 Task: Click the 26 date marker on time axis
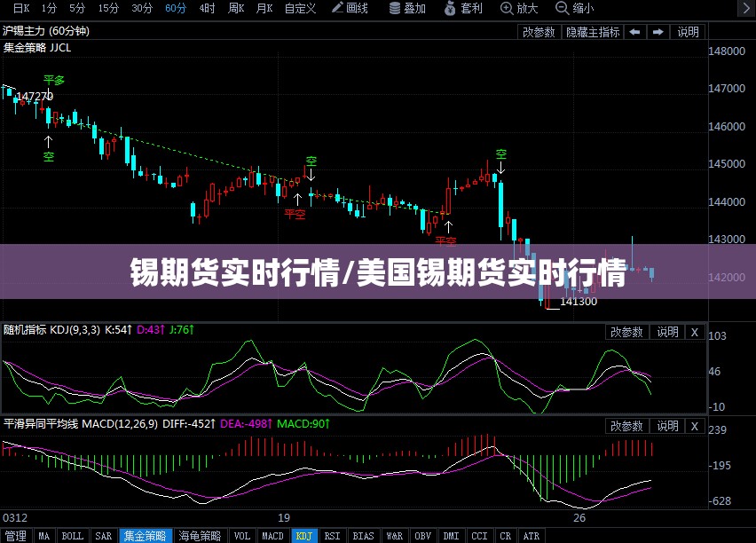pyautogui.click(x=579, y=518)
